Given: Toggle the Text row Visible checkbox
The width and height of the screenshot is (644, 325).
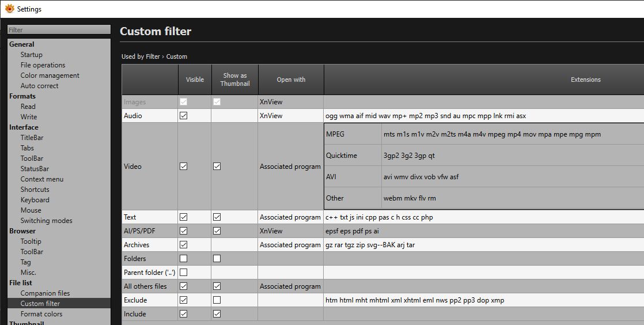Looking at the screenshot, I should [x=184, y=217].
